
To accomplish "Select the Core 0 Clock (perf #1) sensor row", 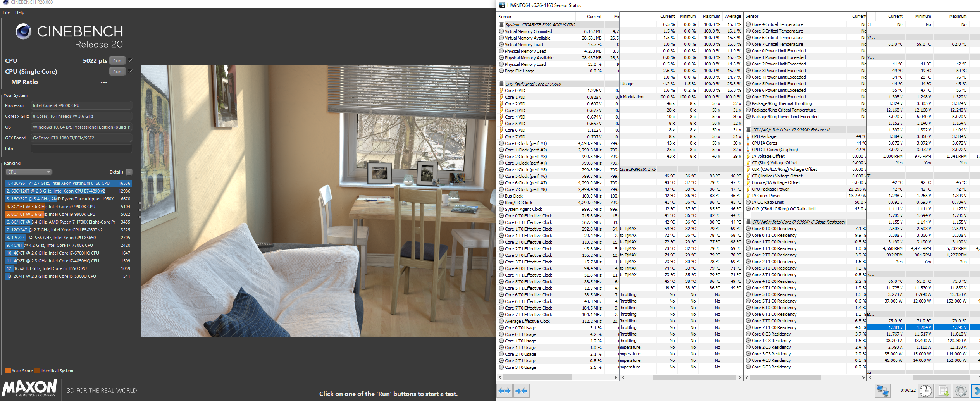I will 558,143.
